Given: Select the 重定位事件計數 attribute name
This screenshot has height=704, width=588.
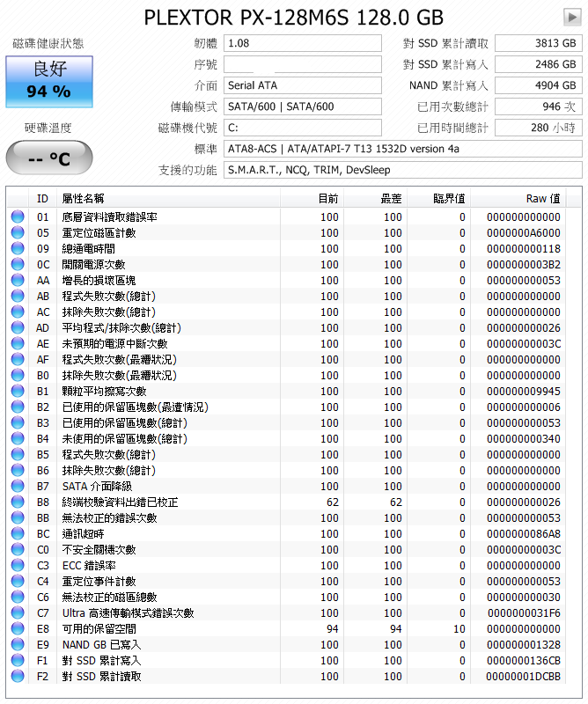Looking at the screenshot, I should (x=99, y=581).
